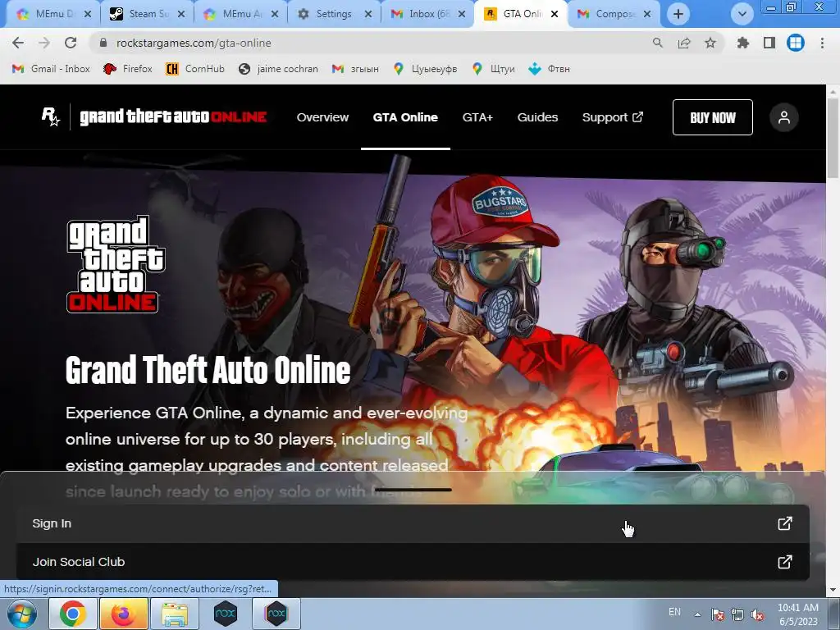The width and height of the screenshot is (840, 630).
Task: Click the lock icon in the address bar
Action: [x=104, y=43]
